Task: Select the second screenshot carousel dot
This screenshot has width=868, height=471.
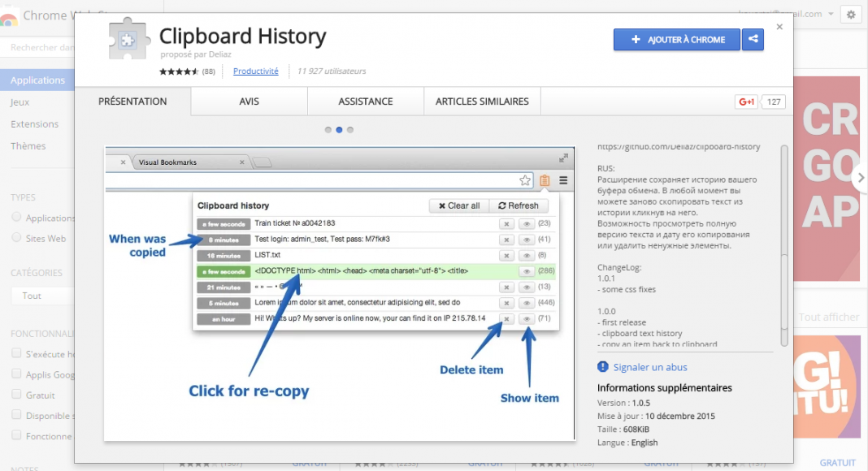Action: point(340,130)
